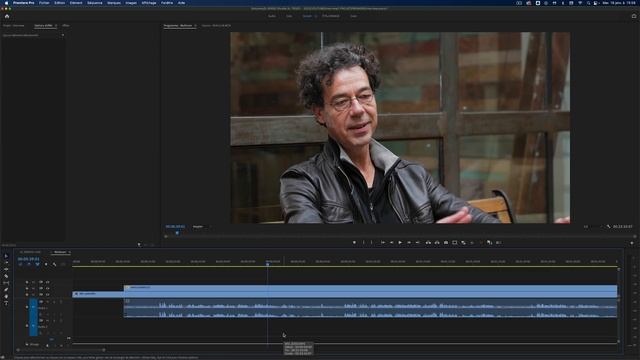This screenshot has width=640, height=360.
Task: Step forward one frame
Action: click(409, 242)
